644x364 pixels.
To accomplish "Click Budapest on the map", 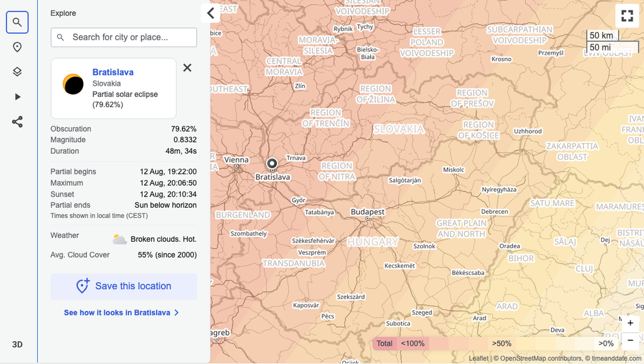I will tap(367, 212).
